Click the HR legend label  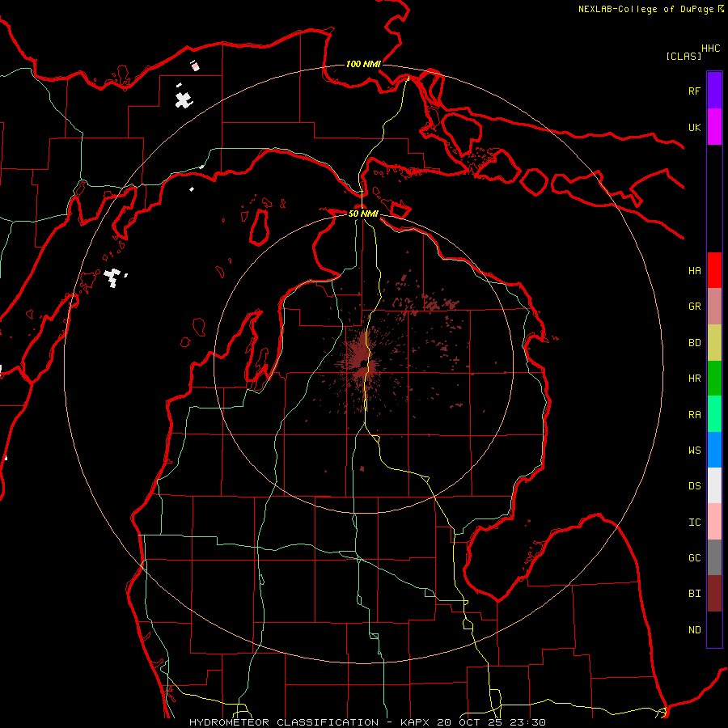click(694, 379)
